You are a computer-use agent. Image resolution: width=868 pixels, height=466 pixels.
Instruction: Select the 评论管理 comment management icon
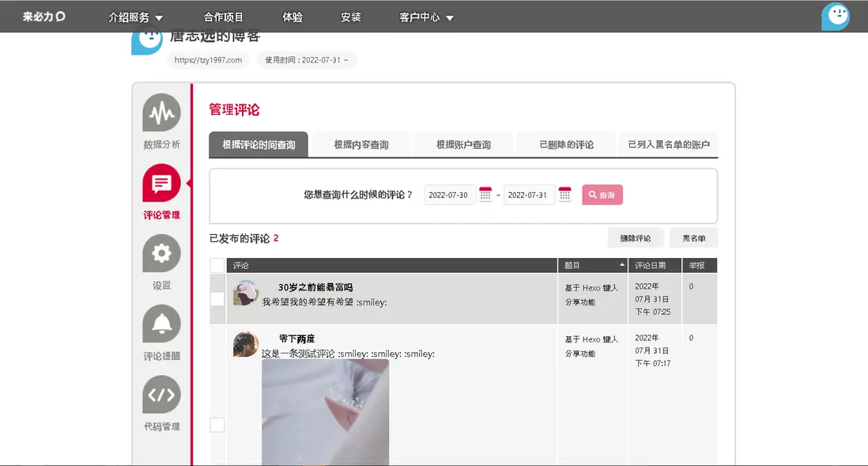click(x=161, y=183)
